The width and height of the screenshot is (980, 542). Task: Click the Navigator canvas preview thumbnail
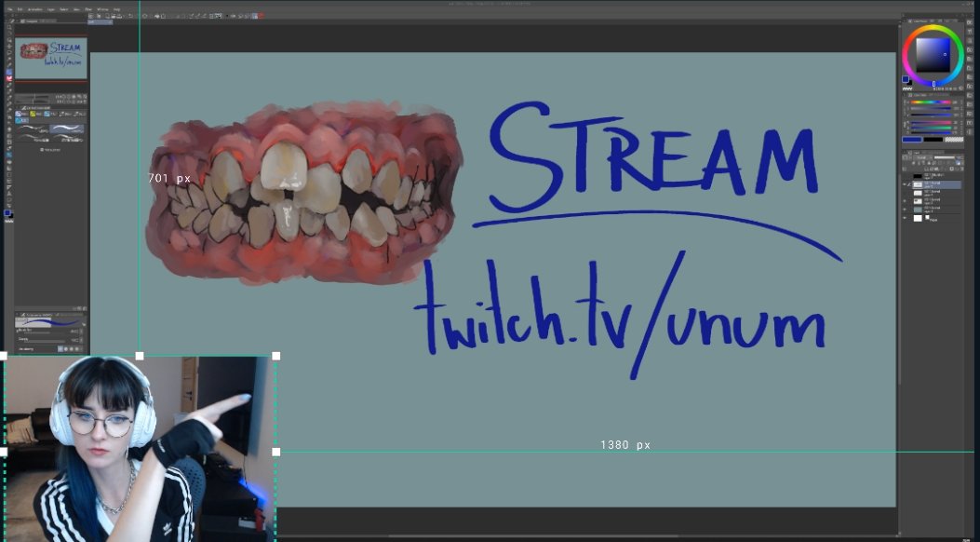(50, 59)
